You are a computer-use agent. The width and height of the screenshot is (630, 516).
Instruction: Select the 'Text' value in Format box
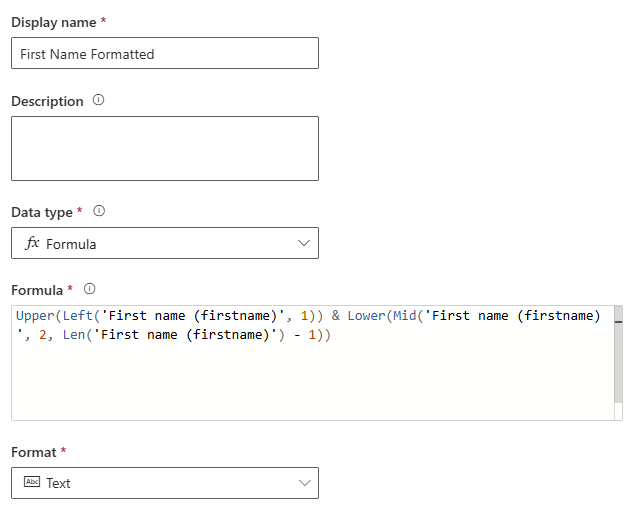(x=58, y=483)
